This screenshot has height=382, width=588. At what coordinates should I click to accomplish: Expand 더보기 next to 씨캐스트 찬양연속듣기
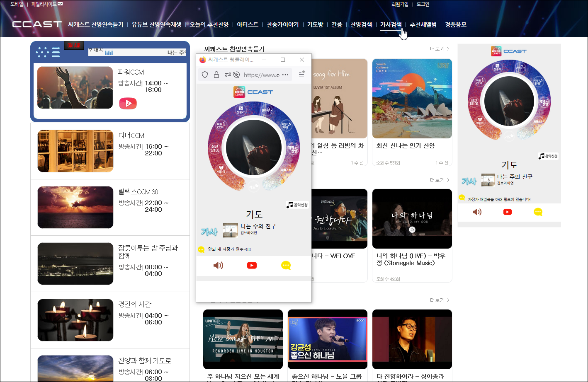point(440,49)
